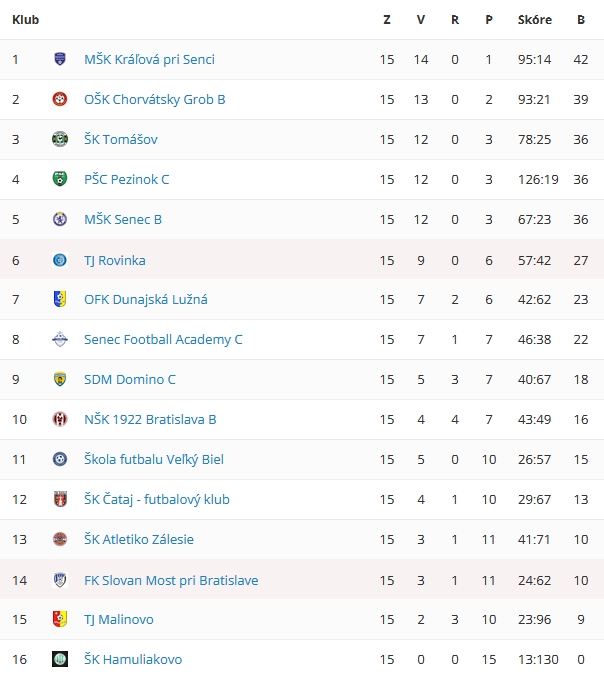Viewport: 604px width, 678px height.
Task: Click the ŠK Tomášov team badge
Action: coord(60,139)
